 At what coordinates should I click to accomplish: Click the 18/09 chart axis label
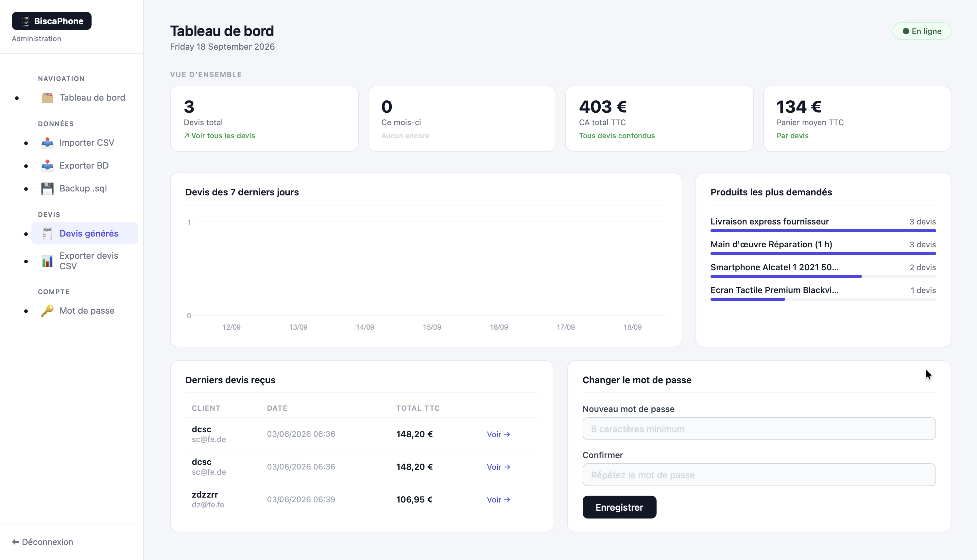[x=632, y=327]
